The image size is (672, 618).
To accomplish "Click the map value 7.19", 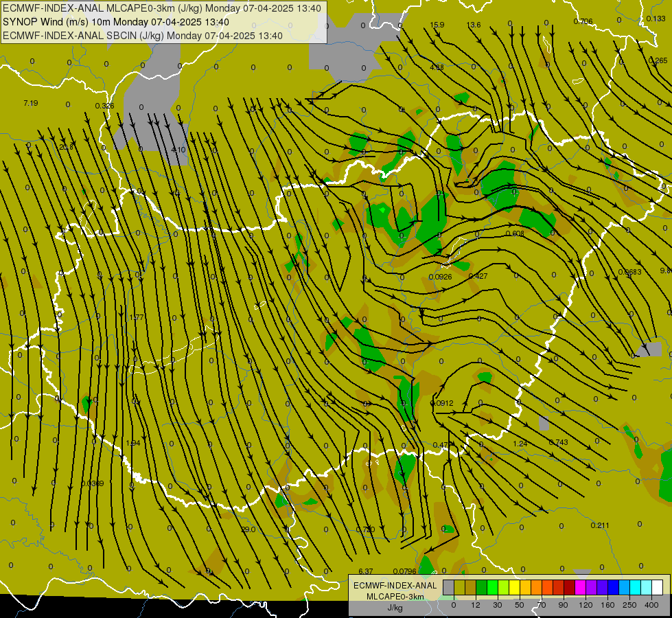I will coord(31,104).
